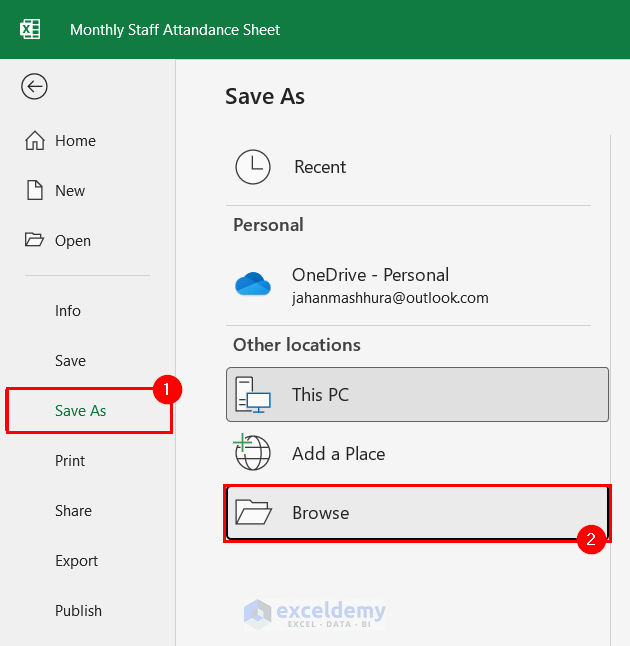Click the Browse button label
630x646 pixels.
320,513
